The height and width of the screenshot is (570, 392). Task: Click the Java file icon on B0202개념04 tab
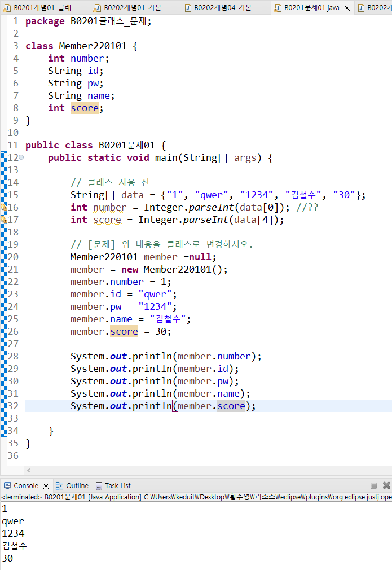tap(188, 8)
